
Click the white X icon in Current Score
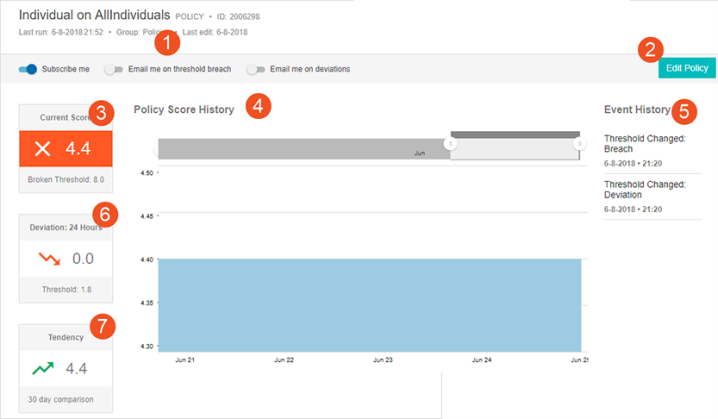pos(43,149)
